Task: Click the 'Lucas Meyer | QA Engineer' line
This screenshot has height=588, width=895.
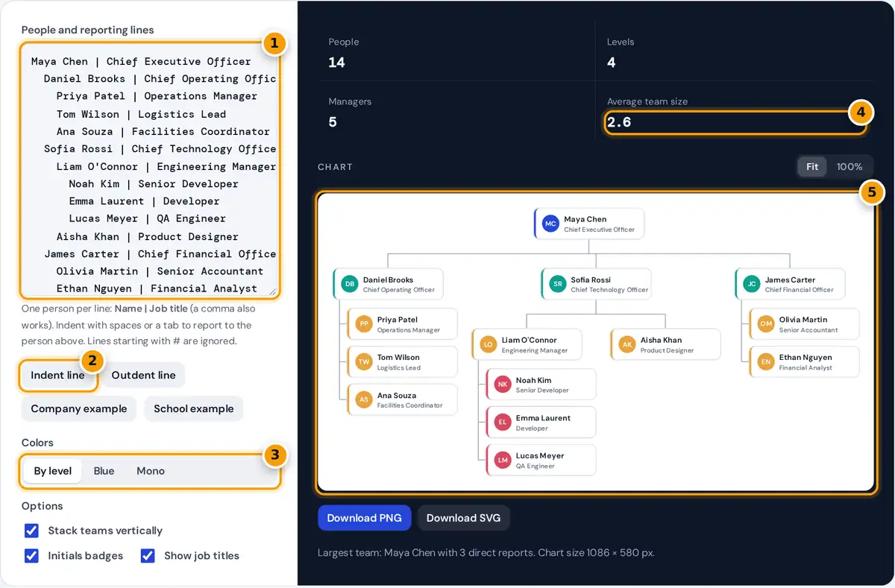Action: coord(148,218)
